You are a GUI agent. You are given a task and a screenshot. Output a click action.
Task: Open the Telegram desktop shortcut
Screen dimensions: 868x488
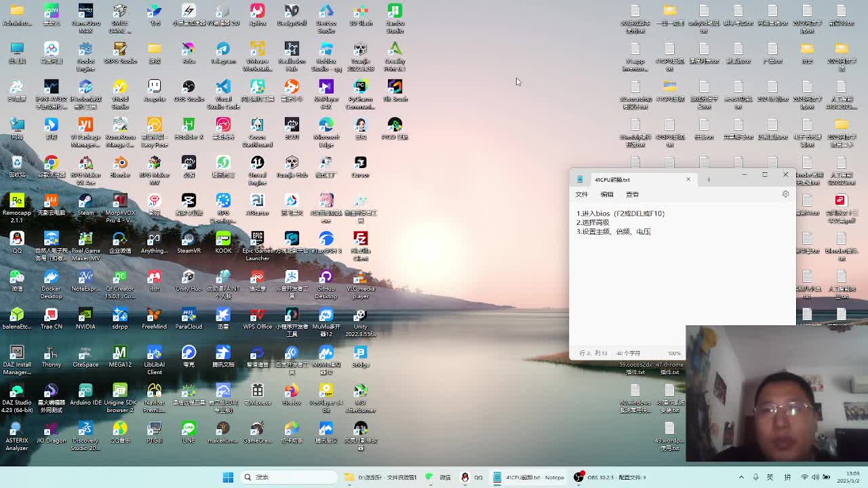pyautogui.click(x=223, y=53)
